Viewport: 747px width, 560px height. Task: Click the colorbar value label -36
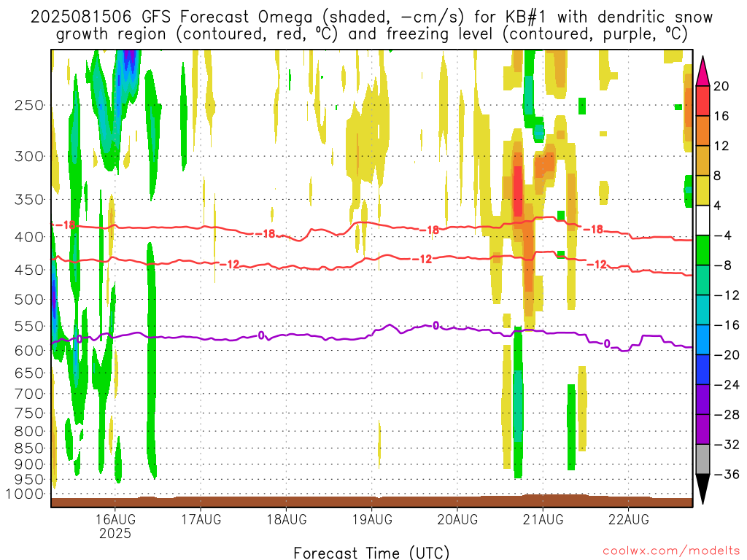727,474
